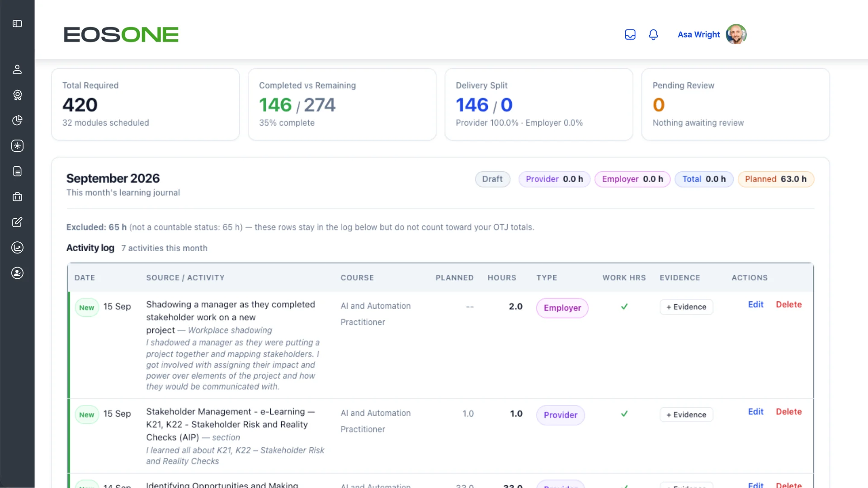Click the 2.0 hours value
Viewport: 868px width, 488px height.
515,306
